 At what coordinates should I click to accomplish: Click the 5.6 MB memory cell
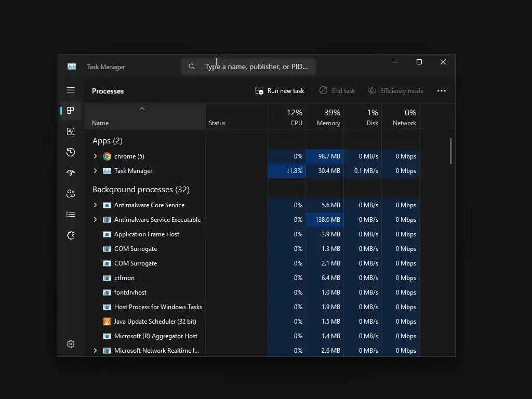click(x=325, y=205)
